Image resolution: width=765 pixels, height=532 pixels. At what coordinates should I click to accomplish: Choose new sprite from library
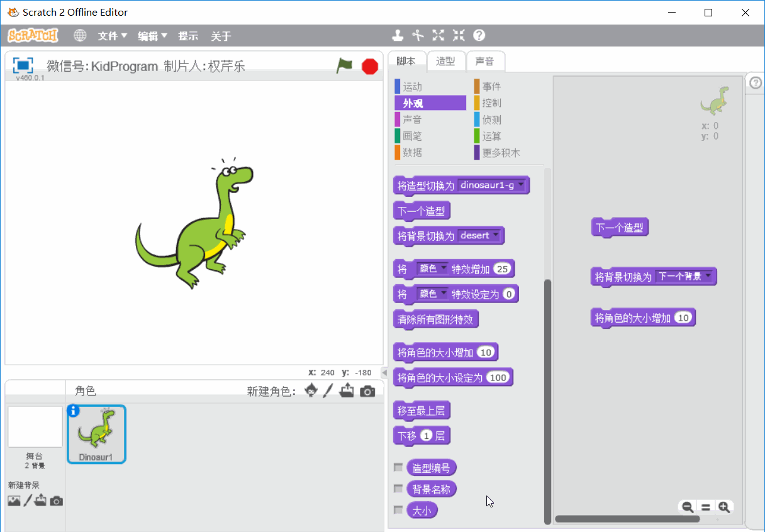coord(311,391)
